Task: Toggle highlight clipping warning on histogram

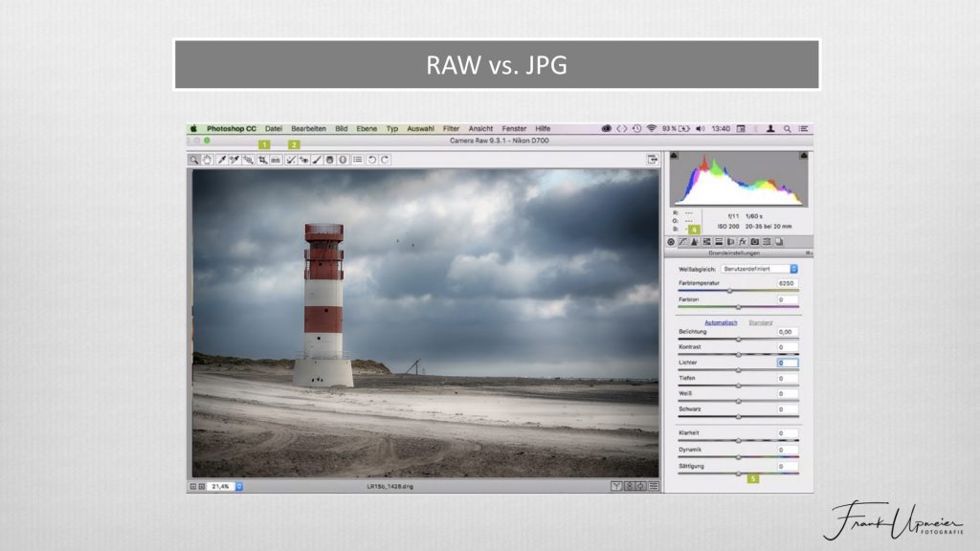Action: pyautogui.click(x=804, y=156)
